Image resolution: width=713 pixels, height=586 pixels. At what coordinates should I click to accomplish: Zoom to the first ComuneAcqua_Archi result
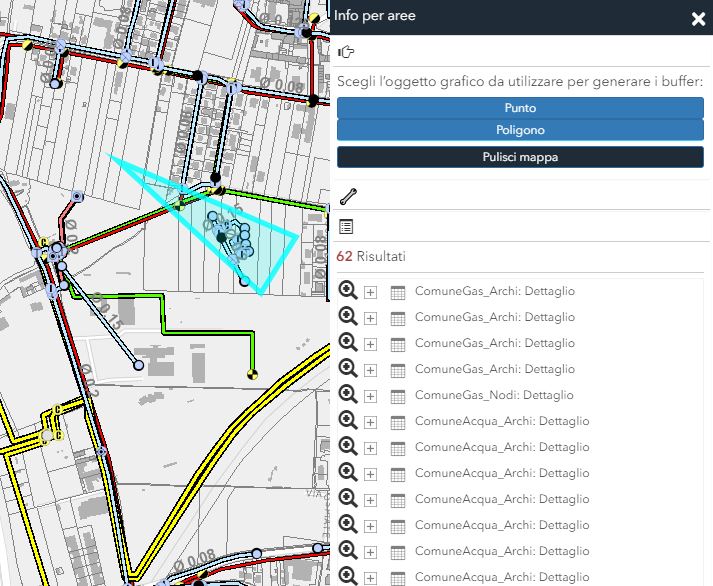point(348,420)
